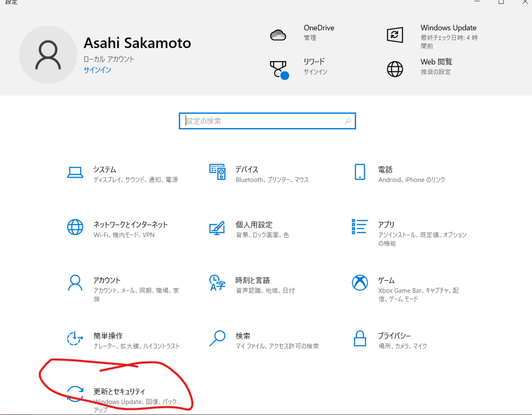Click the ゲーム category title
Screen dimensions: 532x415
386,280
